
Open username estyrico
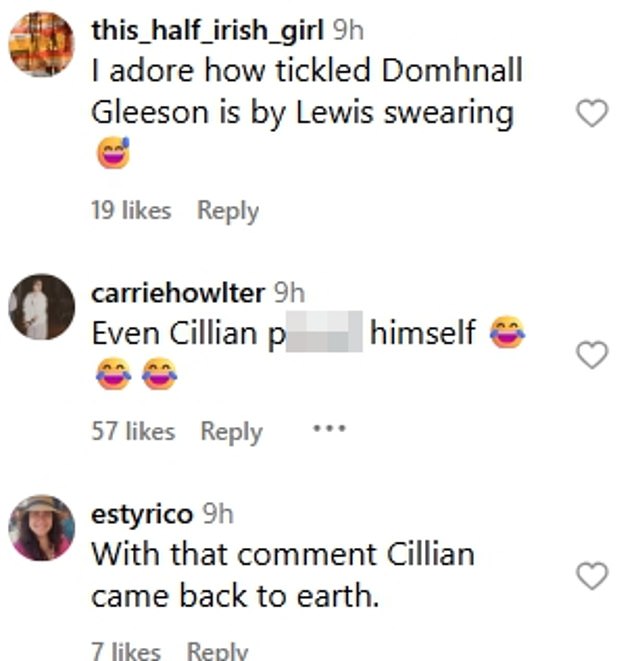(x=142, y=515)
